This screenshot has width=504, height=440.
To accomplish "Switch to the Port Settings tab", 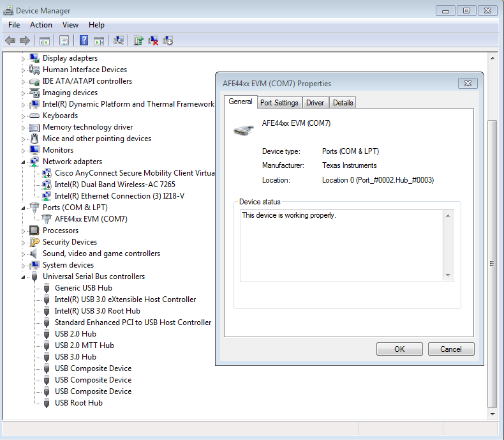I will [x=279, y=103].
